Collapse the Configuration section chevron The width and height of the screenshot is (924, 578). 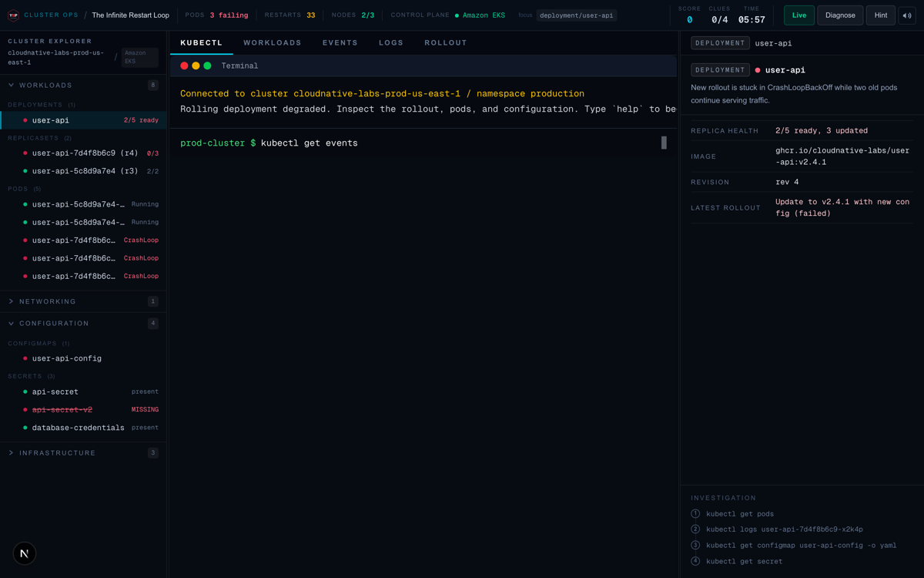[11, 324]
